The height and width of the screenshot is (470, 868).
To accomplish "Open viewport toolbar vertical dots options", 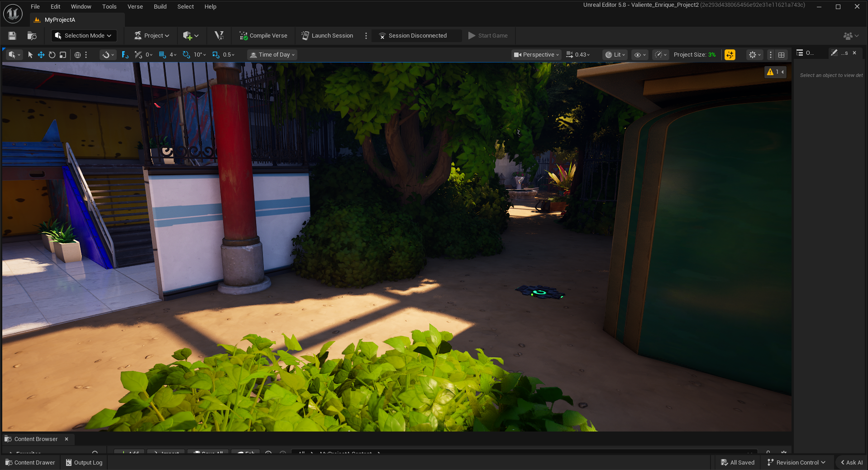I will coord(771,55).
